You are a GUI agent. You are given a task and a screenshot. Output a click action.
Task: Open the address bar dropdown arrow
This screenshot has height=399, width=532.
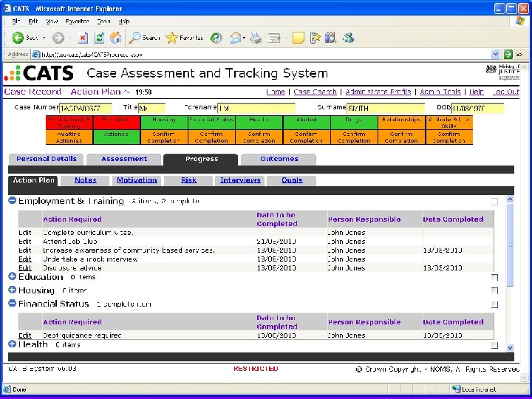[495, 54]
